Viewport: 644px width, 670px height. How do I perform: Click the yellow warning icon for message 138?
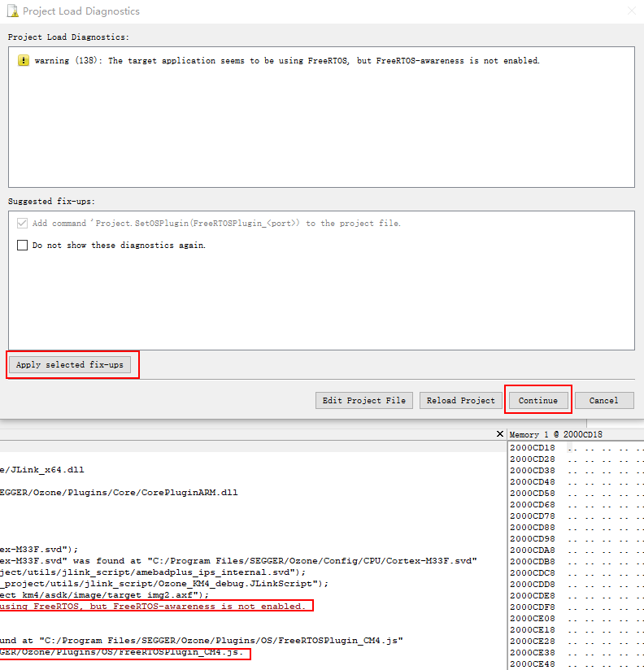23,61
